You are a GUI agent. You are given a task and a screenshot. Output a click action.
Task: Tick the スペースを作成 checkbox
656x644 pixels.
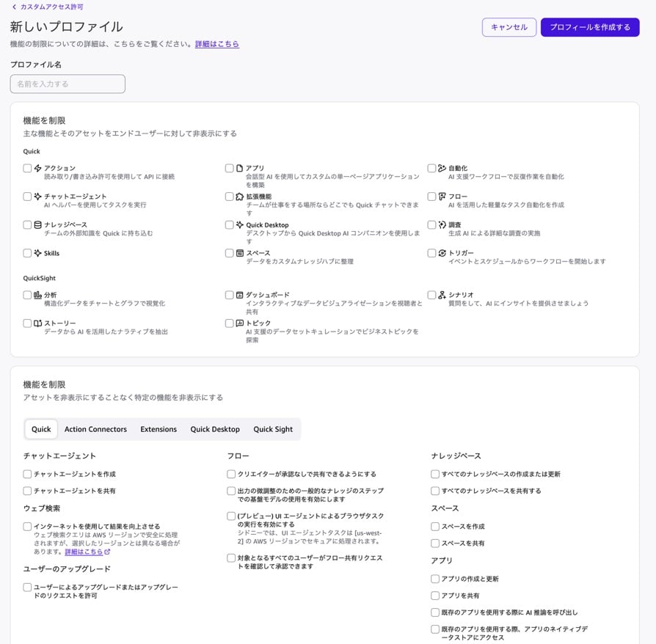point(435,527)
